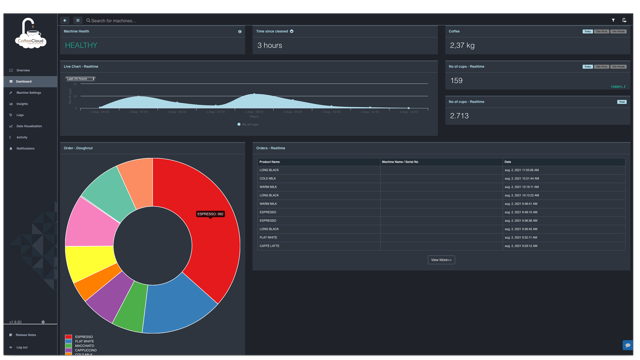Viewport: 640px width, 360px height.
Task: Sort by Product Name column header
Action: (269, 162)
